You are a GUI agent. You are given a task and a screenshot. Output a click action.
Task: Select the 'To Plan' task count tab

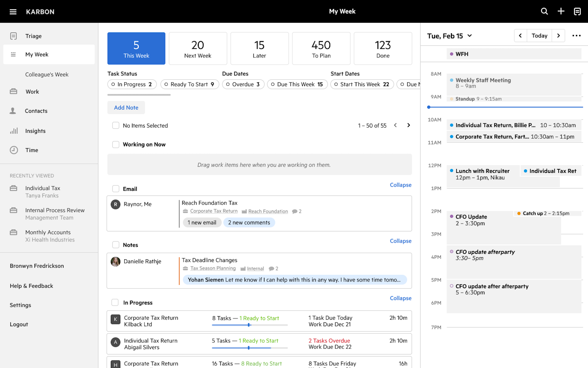tap(320, 48)
